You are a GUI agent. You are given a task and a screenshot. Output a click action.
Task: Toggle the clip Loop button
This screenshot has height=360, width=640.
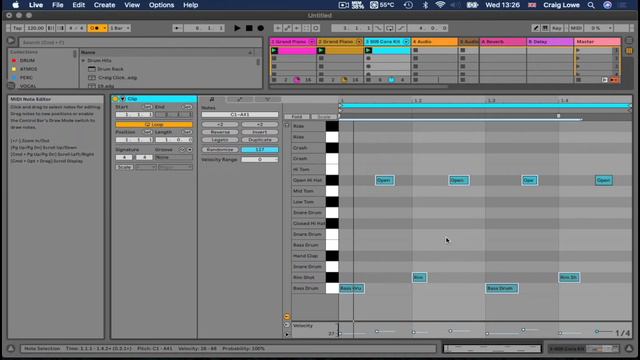[x=154, y=124]
